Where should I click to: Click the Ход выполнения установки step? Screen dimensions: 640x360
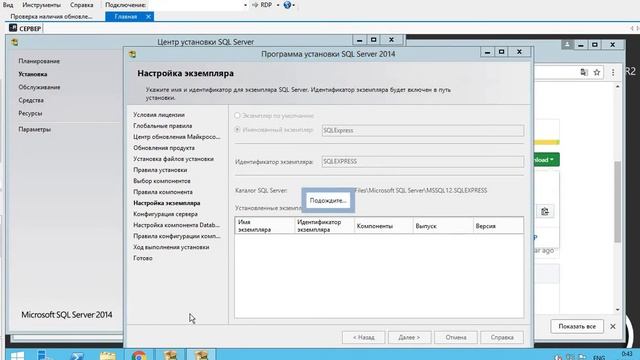click(x=171, y=247)
